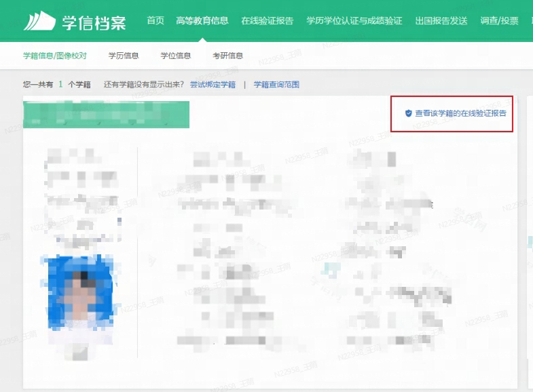The image size is (533, 392).
Task: Open the 学籍查询范围 link
Action: (276, 85)
